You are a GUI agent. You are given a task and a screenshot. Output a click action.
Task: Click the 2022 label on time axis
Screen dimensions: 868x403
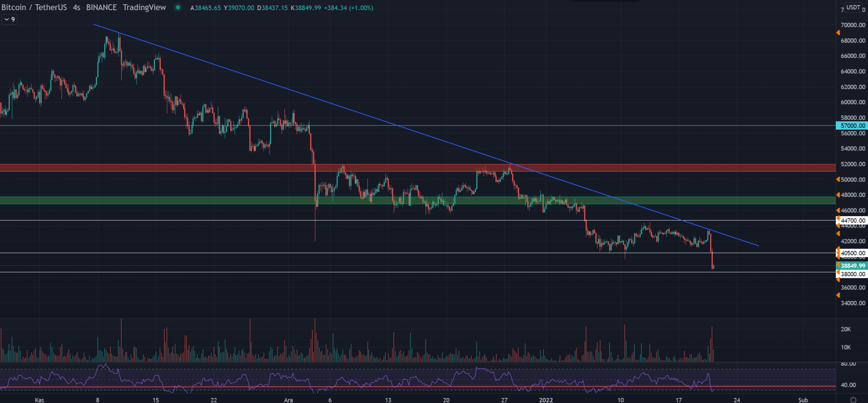coord(545,400)
